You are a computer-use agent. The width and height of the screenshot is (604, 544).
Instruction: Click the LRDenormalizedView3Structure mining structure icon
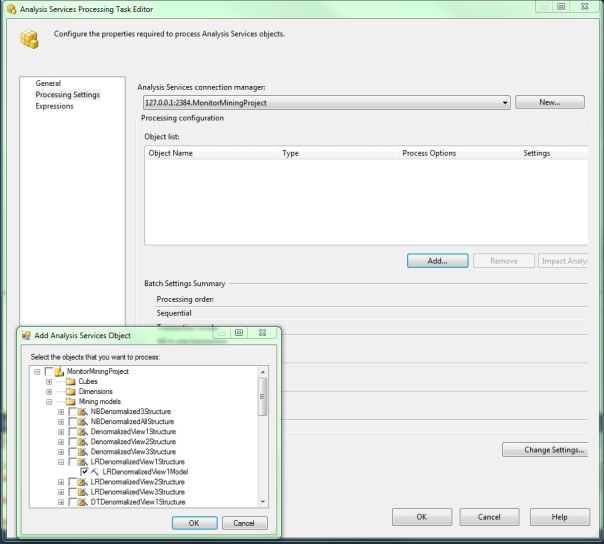pos(83,492)
